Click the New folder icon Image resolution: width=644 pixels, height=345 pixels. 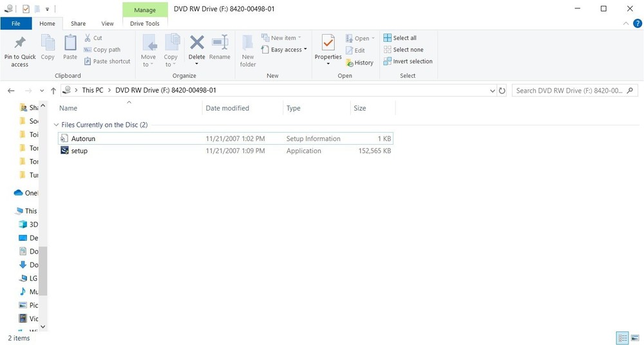coord(248,44)
